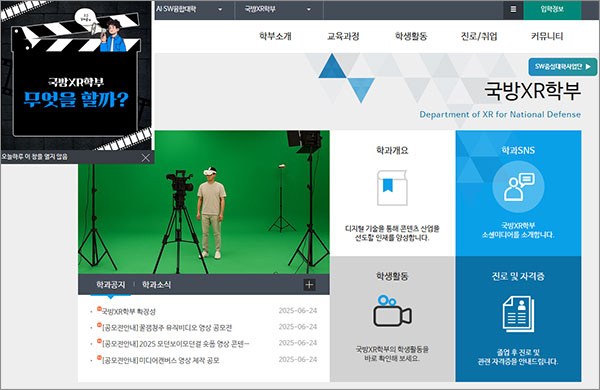
Task: Switch to the 학과소식 tab
Action: [x=157, y=284]
